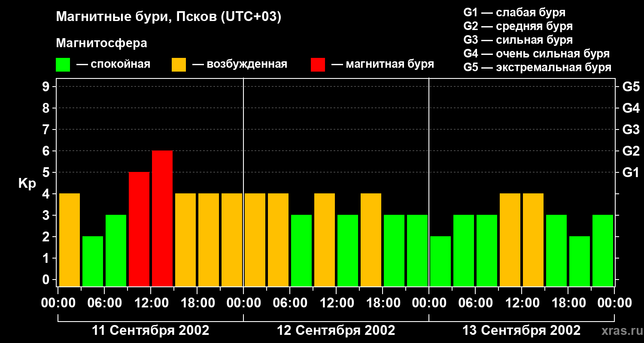Click the 'G3 — сильная буря' legend line
Image resolution: width=644 pixels, height=343 pixels.
(518, 40)
